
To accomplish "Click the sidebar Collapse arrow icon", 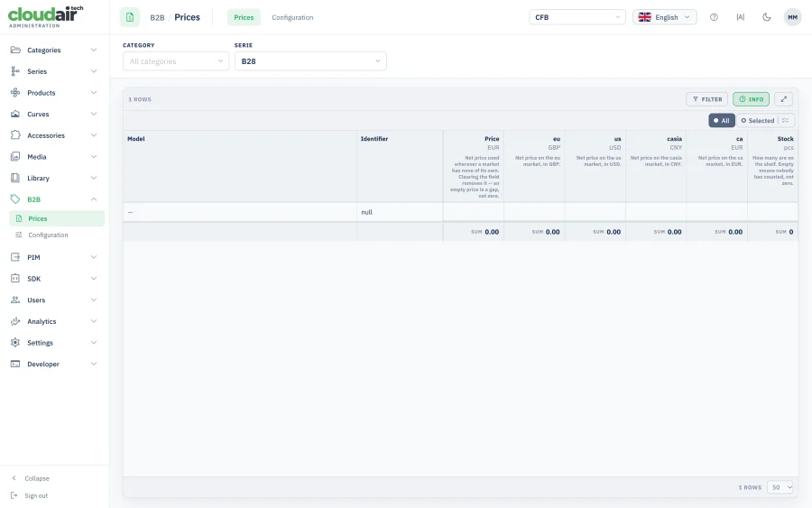I will click(x=14, y=478).
